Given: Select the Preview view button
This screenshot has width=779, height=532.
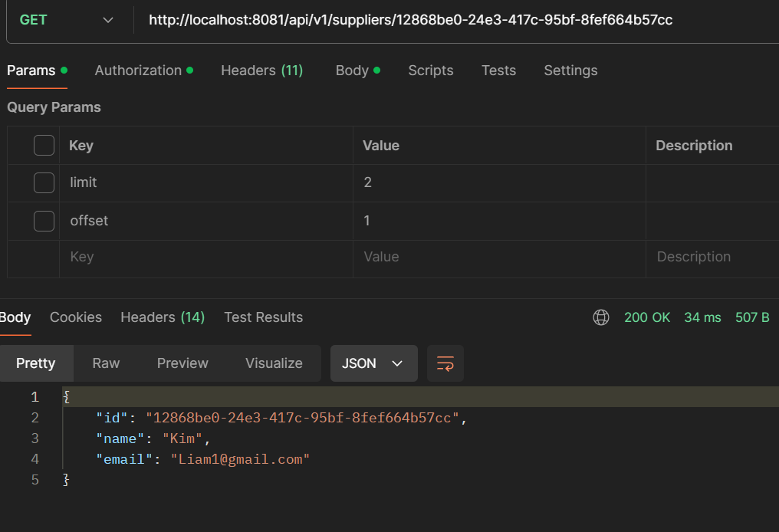Looking at the screenshot, I should (182, 363).
